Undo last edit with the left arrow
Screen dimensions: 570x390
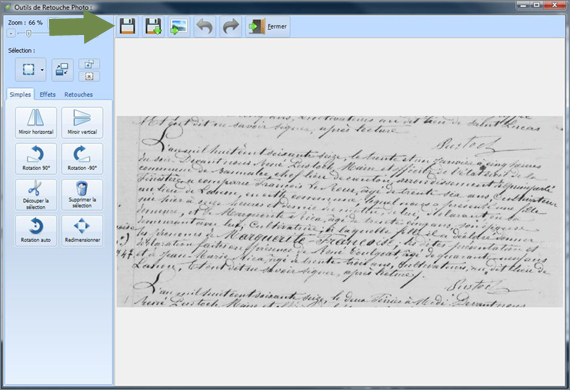pyautogui.click(x=205, y=27)
